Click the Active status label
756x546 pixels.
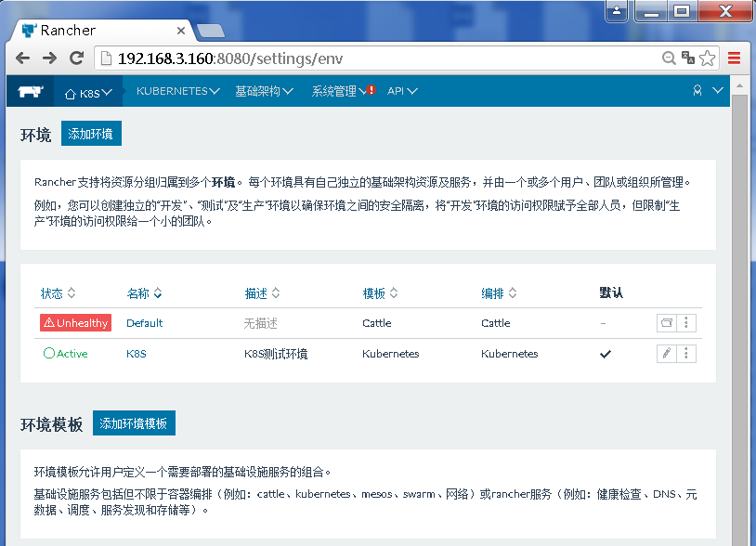click(66, 354)
